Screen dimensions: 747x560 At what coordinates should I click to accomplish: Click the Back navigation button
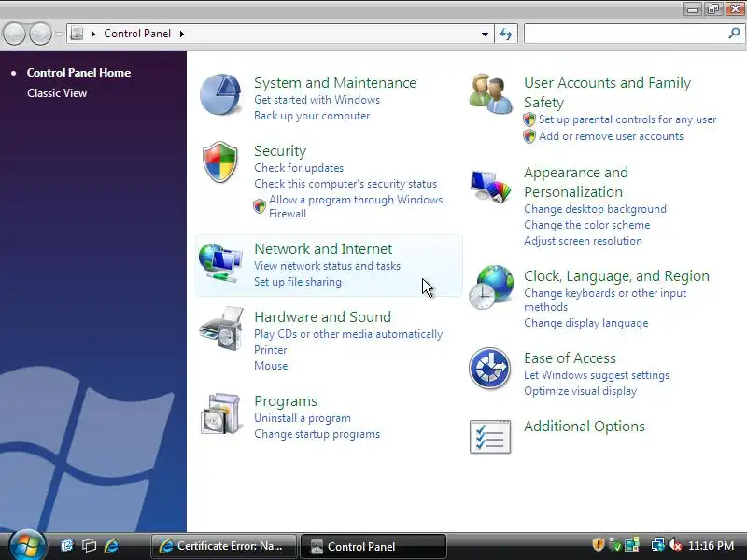(14, 34)
